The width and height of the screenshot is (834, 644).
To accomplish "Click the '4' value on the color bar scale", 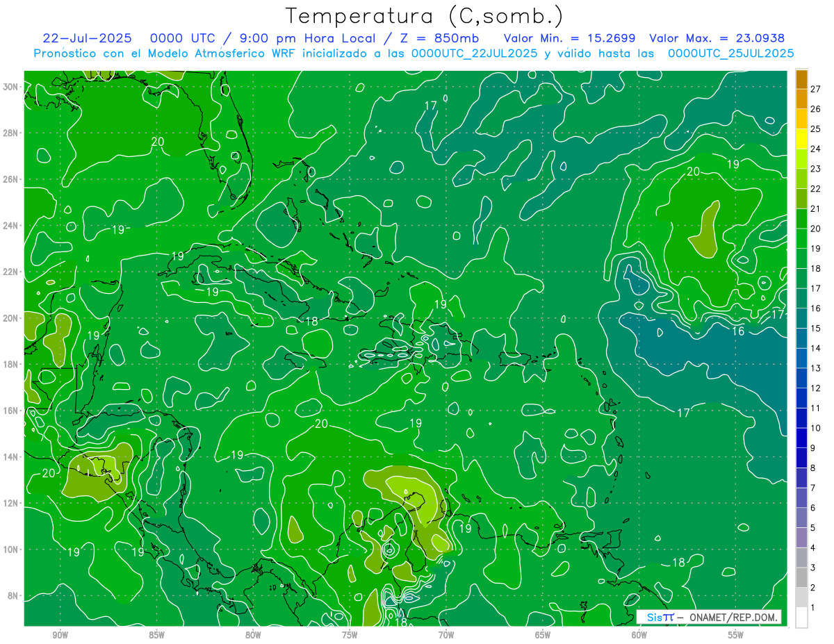I will pos(813,547).
